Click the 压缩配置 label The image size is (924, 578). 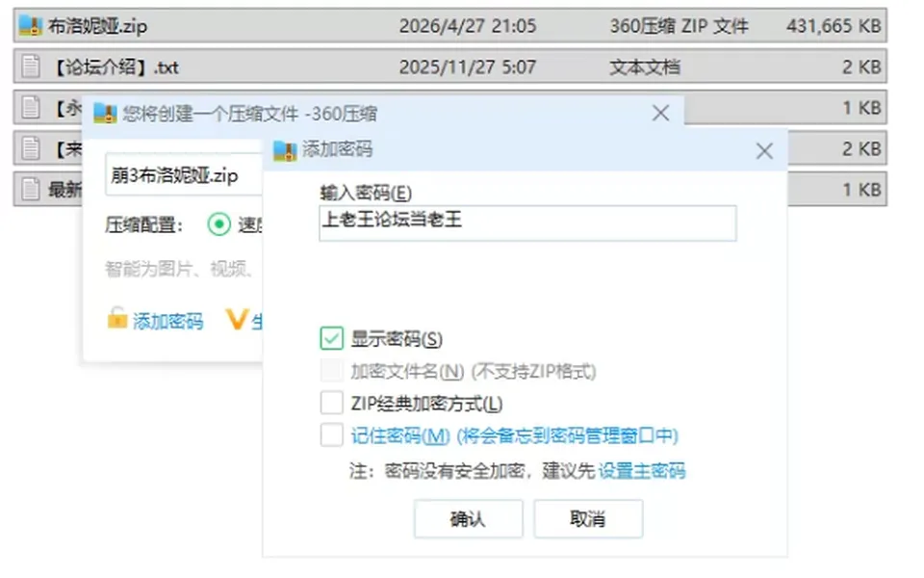pos(144,224)
